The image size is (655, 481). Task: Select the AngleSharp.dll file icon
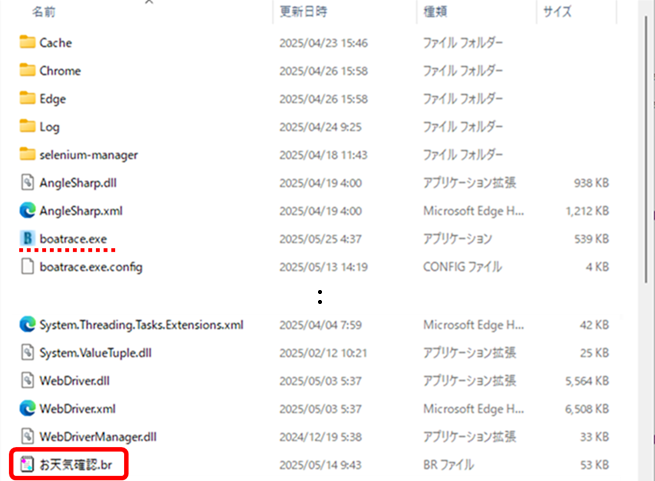coord(27,183)
